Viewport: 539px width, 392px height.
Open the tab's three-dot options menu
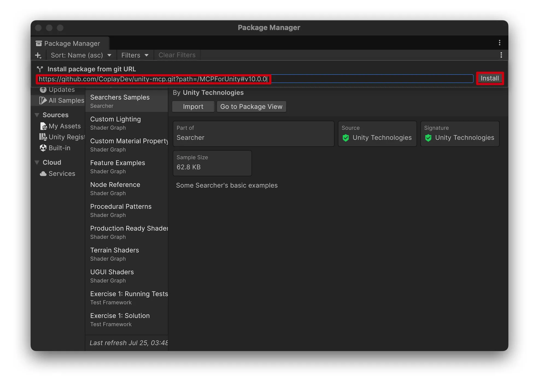(x=499, y=43)
